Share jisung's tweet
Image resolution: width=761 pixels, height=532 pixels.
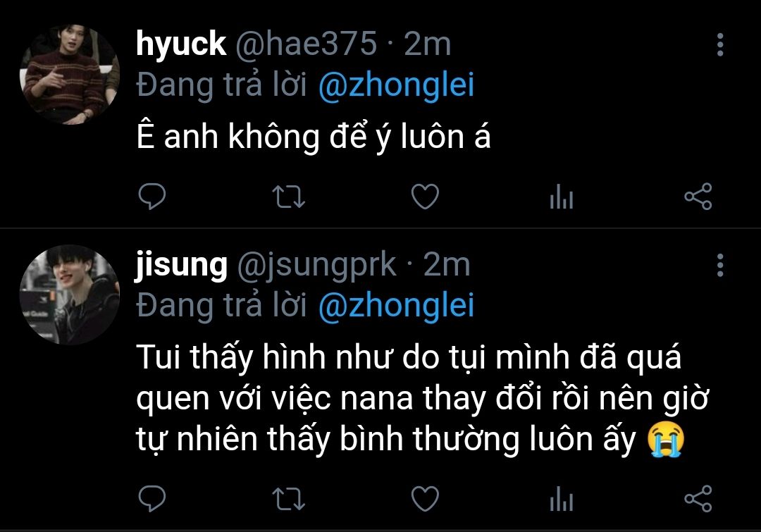698,498
